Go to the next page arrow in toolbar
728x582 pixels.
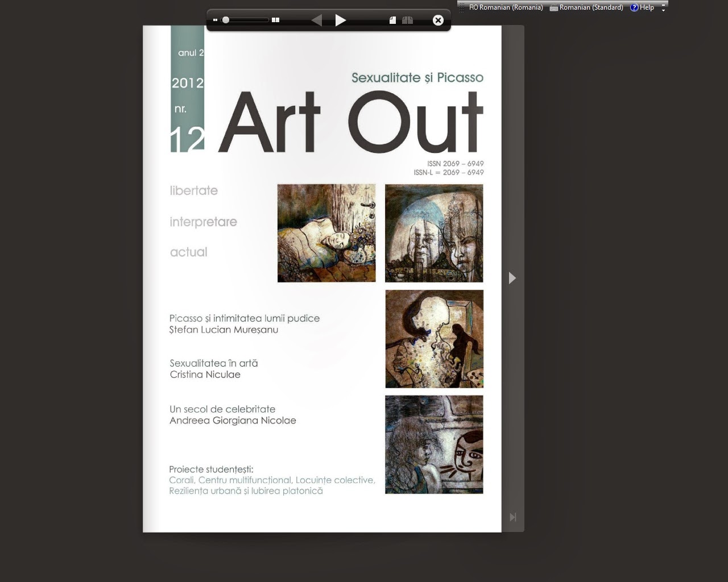[340, 20]
